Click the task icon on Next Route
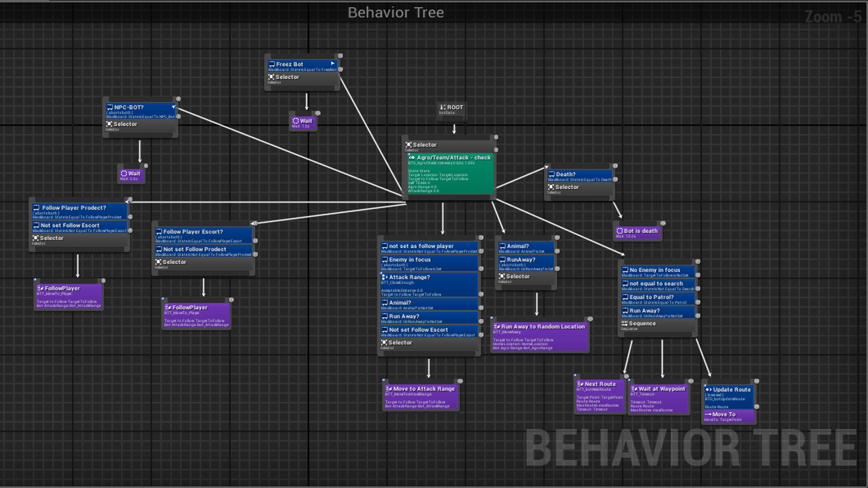The height and width of the screenshot is (488, 868). [580, 384]
